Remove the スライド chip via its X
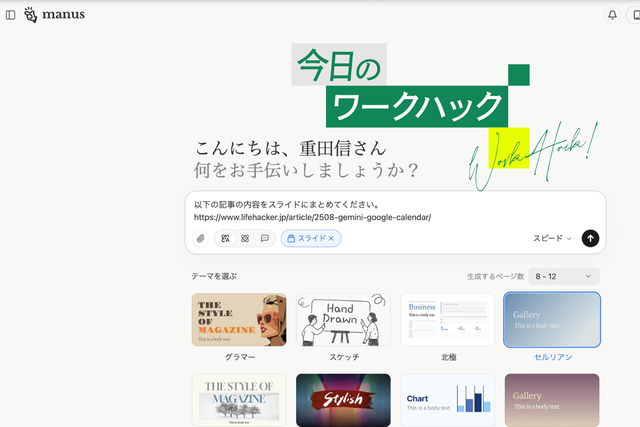 (x=332, y=238)
